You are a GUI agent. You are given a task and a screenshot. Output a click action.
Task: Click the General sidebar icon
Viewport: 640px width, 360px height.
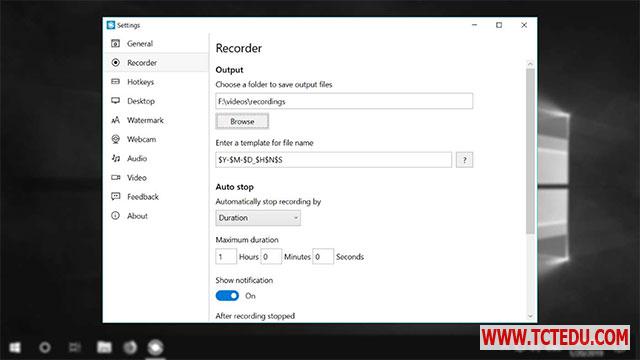coord(116,43)
